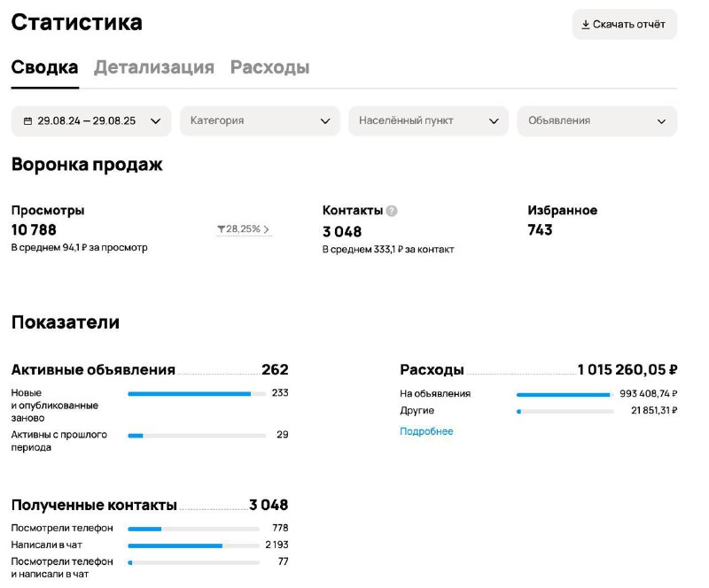This screenshot has height=588, width=709.
Task: Click the Другие expenses bar
Action: pos(565,411)
